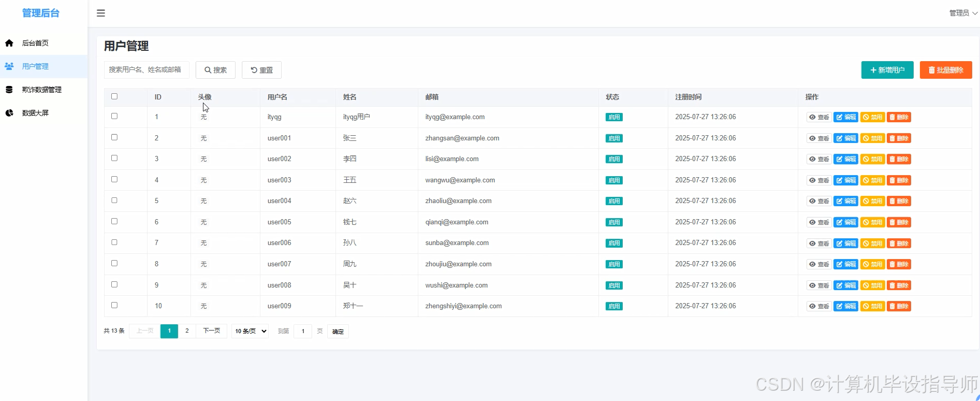View details of user ityqg
This screenshot has height=401, width=980.
click(819, 117)
